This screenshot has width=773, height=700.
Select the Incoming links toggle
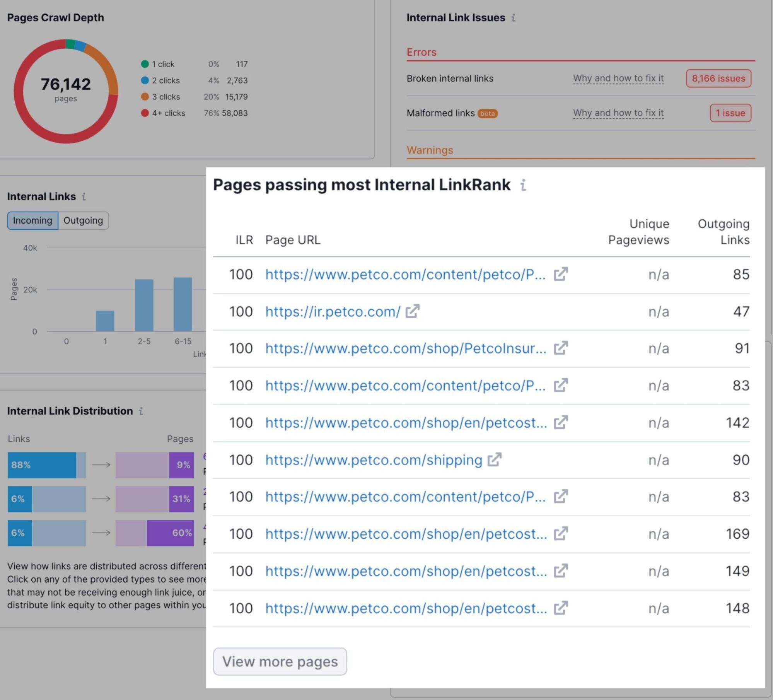[x=32, y=220]
